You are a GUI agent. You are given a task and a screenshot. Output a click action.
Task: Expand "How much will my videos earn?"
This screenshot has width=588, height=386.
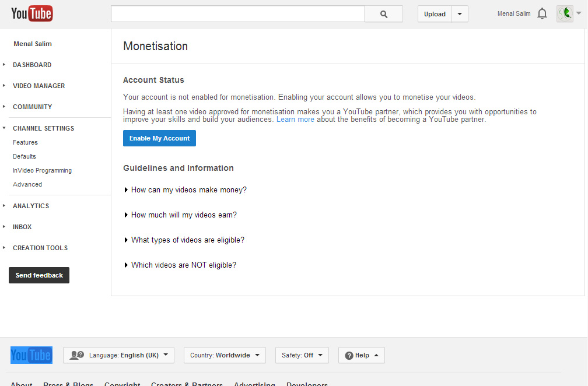184,215
